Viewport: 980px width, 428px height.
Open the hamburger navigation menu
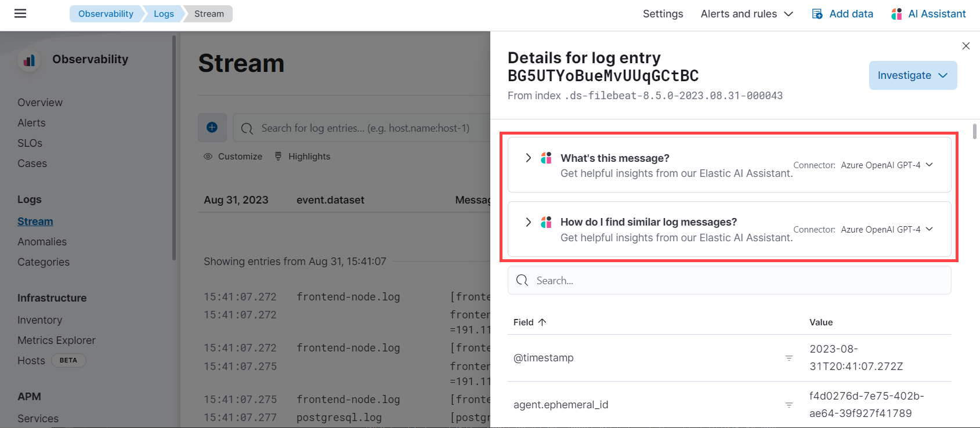pyautogui.click(x=20, y=13)
